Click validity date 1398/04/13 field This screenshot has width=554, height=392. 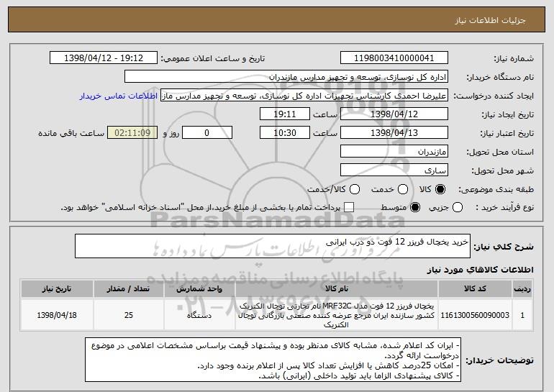[x=394, y=133]
